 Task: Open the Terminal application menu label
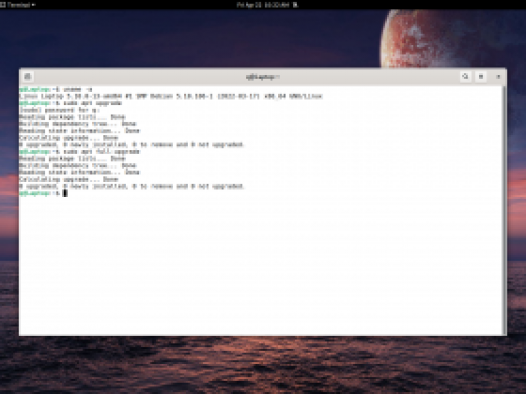[x=18, y=5]
